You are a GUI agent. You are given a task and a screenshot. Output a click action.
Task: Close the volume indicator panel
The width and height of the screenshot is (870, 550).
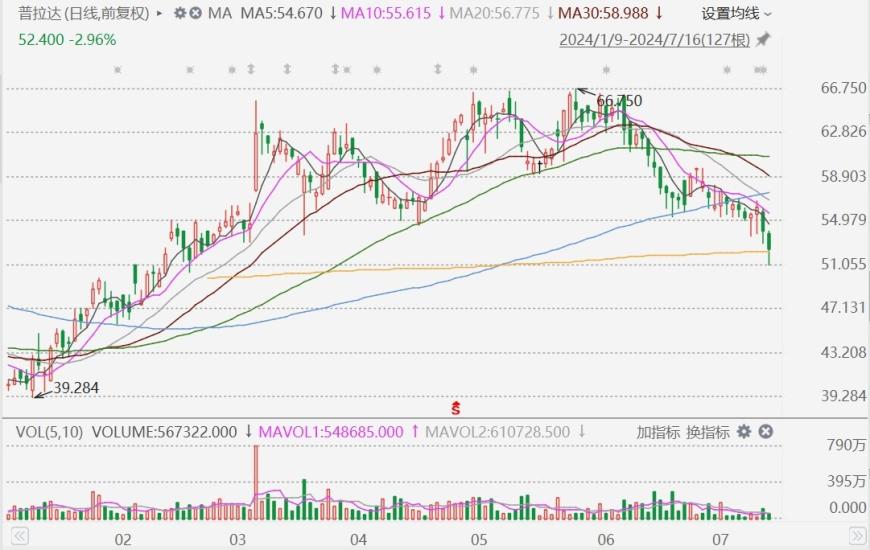pyautogui.click(x=765, y=432)
